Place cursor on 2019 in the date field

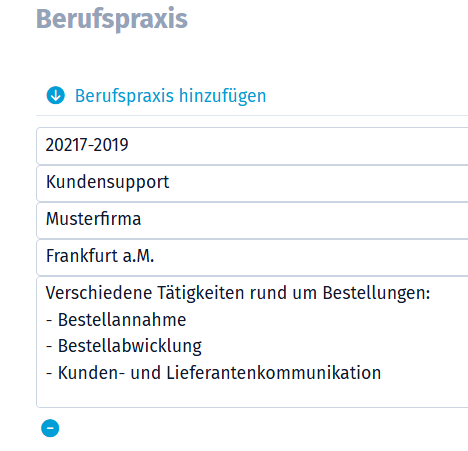[x=110, y=145]
